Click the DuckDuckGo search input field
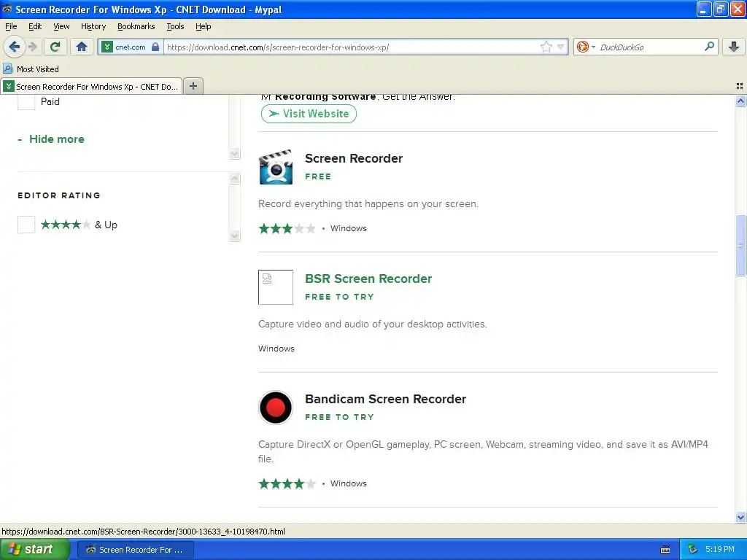Image resolution: width=747 pixels, height=560 pixels. [x=650, y=47]
